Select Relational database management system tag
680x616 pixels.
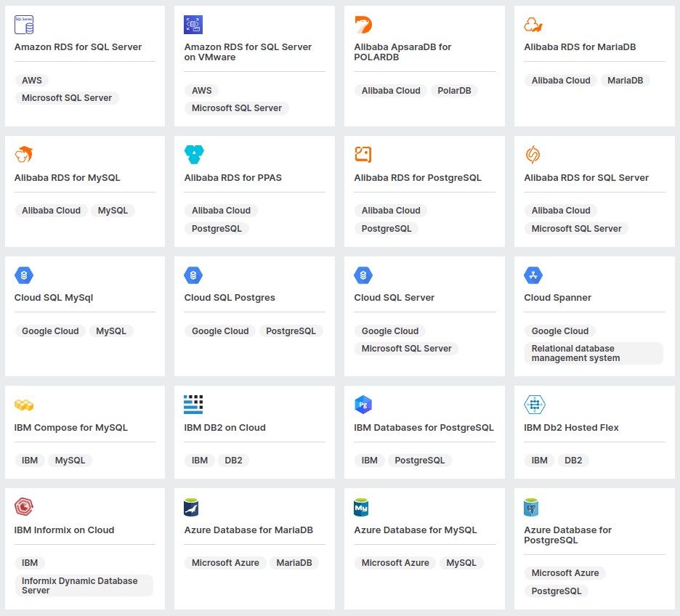594,353
